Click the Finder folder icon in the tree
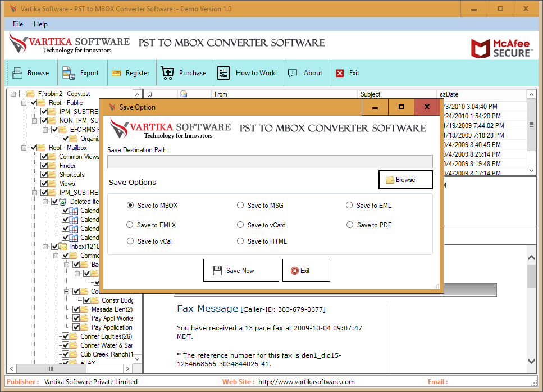This screenshot has width=543, height=392. point(52,166)
